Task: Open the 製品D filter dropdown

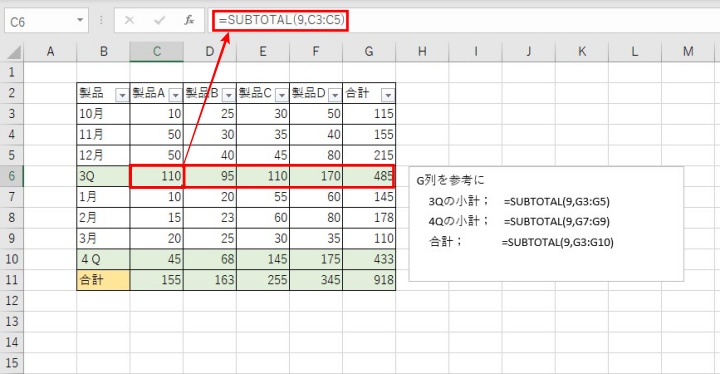Action: coord(335,95)
